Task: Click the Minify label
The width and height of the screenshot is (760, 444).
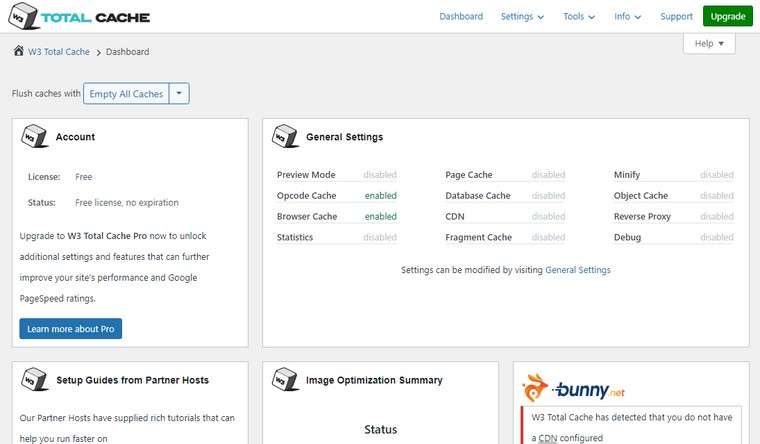Action: [x=627, y=174]
